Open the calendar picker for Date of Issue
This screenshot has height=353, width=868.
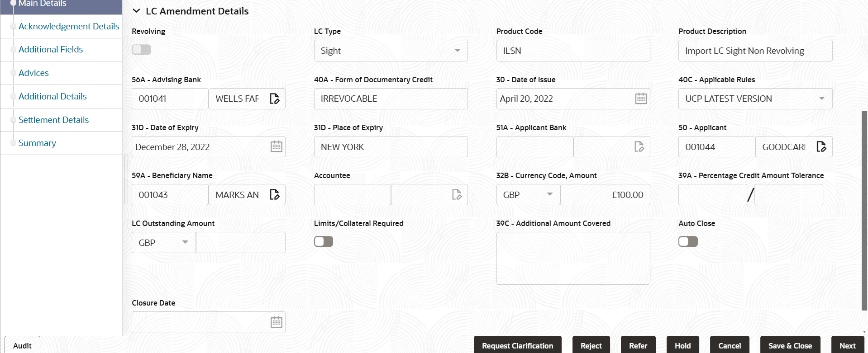(640, 98)
